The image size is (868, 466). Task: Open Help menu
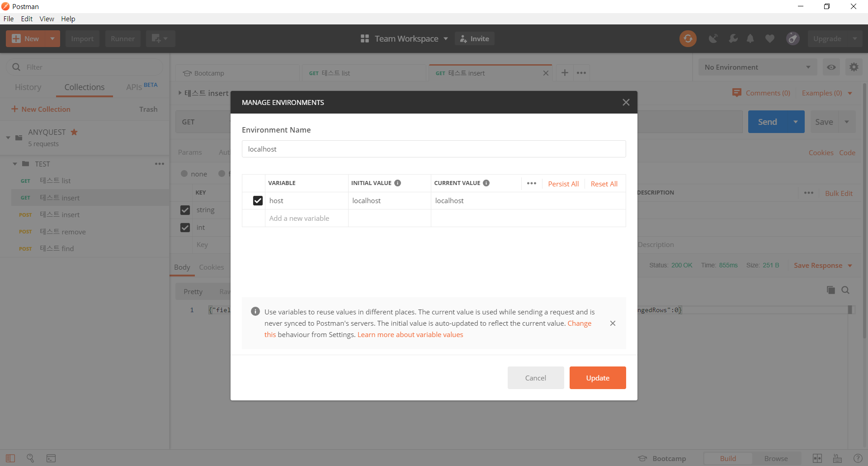tap(68, 19)
